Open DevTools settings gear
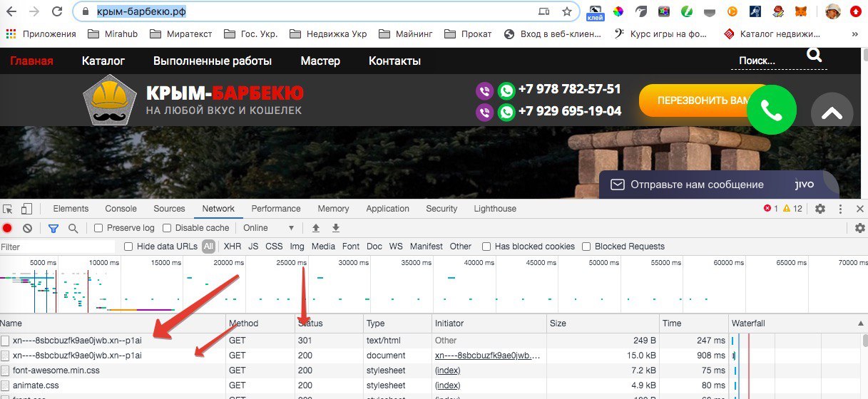The height and width of the screenshot is (399, 868). 820,209
